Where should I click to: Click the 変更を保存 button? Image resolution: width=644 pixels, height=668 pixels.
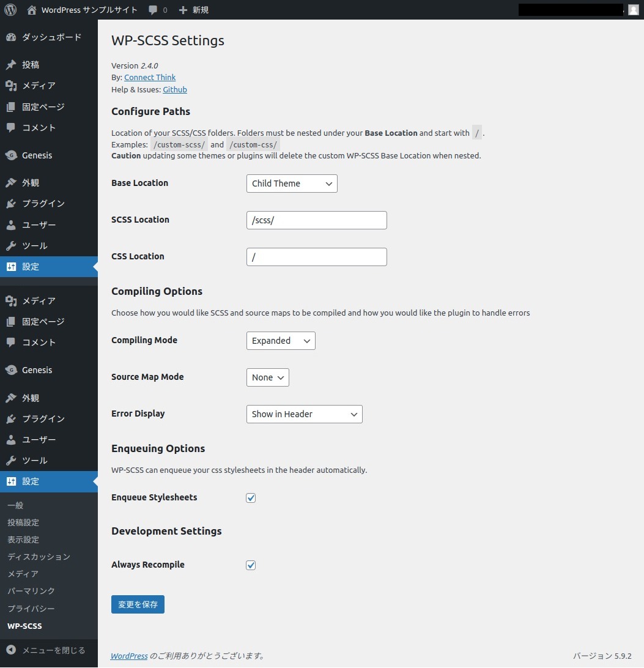pyautogui.click(x=138, y=604)
